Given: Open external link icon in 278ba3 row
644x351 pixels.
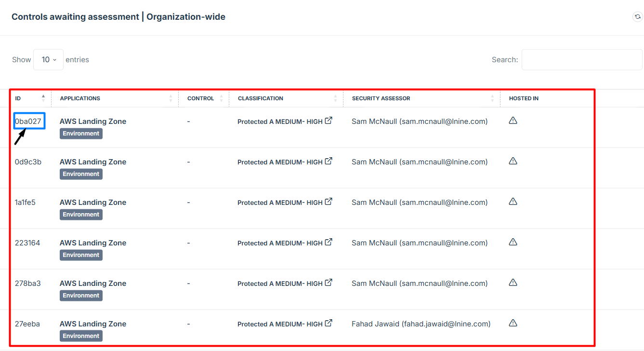Looking at the screenshot, I should (x=329, y=283).
